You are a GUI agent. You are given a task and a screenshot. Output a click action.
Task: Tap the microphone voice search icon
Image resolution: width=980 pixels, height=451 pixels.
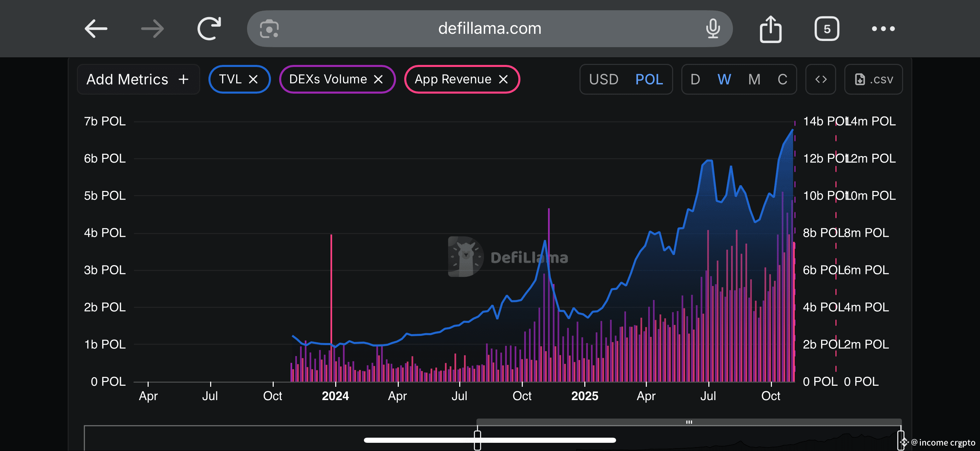click(712, 29)
